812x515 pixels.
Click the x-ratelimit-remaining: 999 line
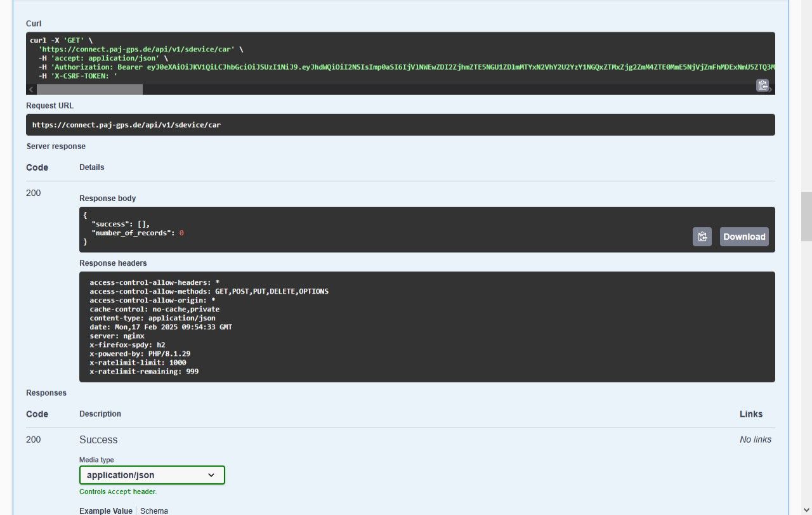click(144, 372)
